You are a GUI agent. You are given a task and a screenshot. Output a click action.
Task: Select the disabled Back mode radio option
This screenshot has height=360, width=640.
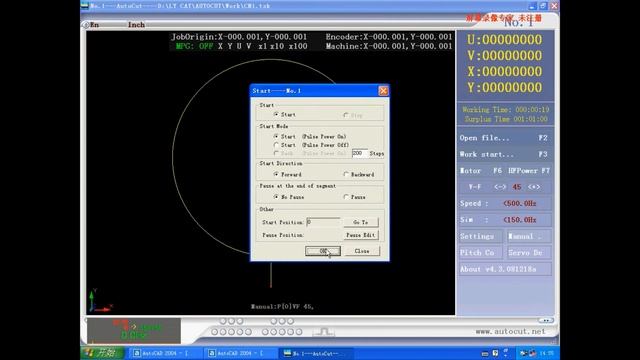pos(276,153)
